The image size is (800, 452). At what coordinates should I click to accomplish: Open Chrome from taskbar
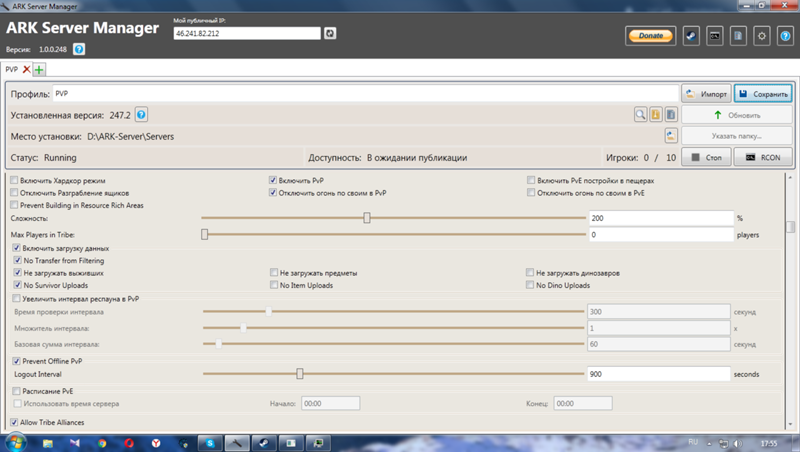click(102, 443)
